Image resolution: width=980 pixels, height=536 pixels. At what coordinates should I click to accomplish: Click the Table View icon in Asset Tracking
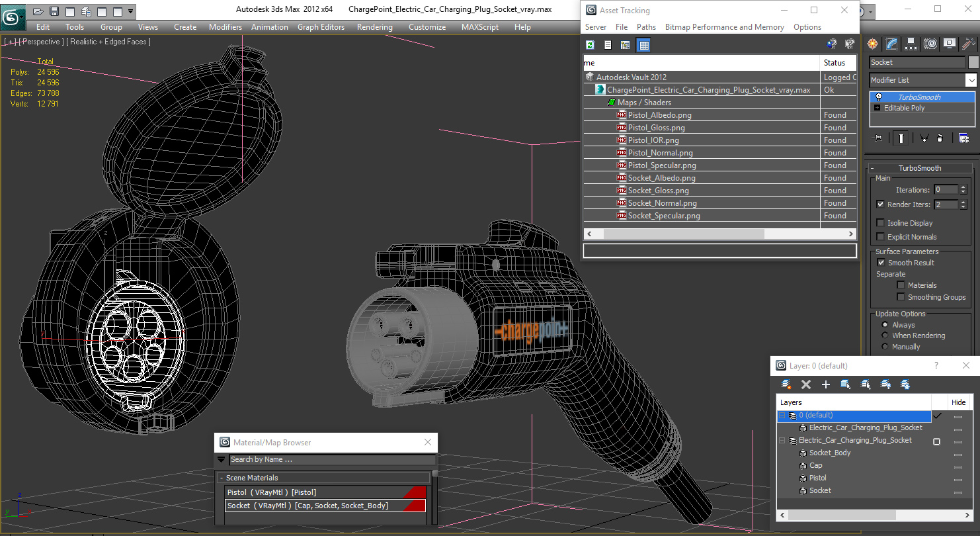pyautogui.click(x=643, y=45)
